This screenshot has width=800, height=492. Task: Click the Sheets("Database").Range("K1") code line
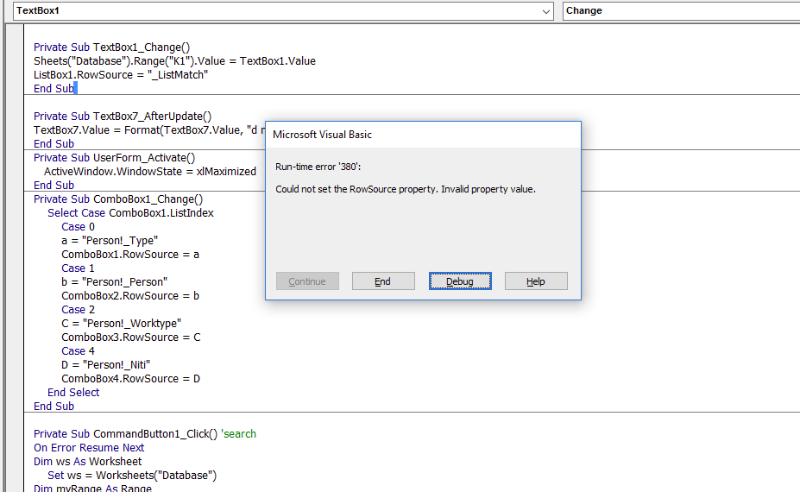point(174,61)
